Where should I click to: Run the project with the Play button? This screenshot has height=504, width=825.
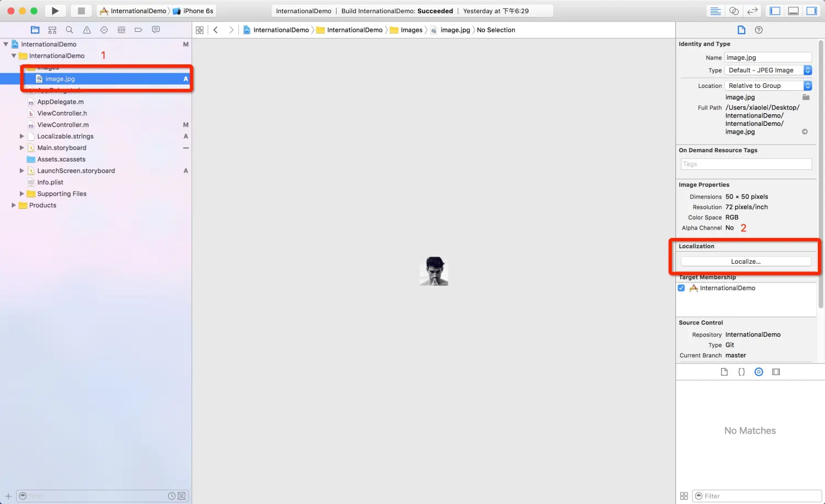[55, 11]
